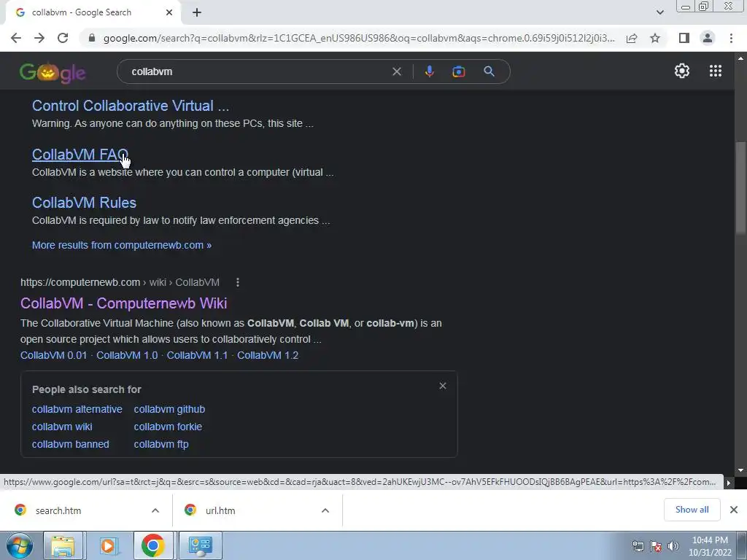Viewport: 747px width, 560px height.
Task: Dismiss the People also search for box
Action: pos(443,386)
